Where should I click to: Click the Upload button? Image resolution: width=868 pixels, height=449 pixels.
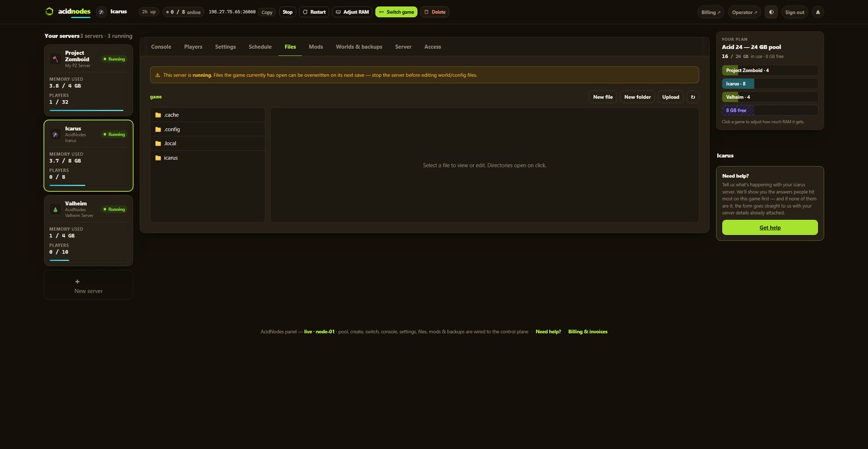point(671,97)
